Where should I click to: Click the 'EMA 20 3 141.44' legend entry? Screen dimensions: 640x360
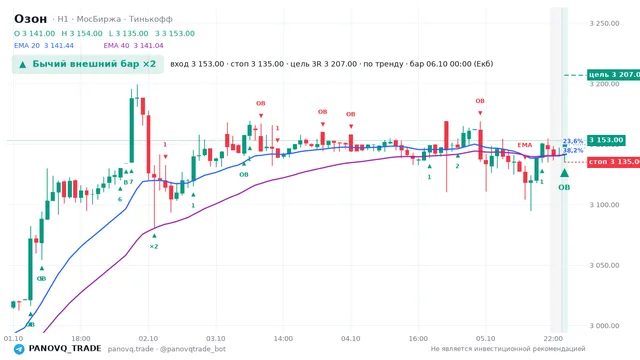[44, 46]
